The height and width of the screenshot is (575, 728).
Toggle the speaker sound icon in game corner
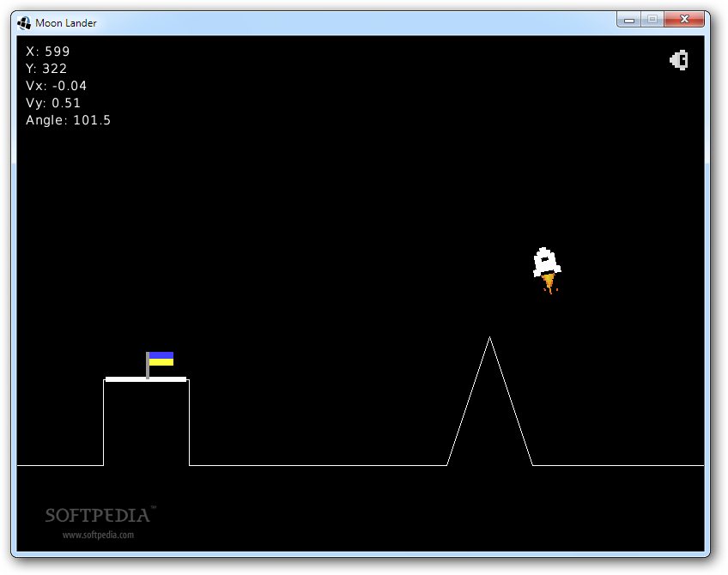(679, 60)
